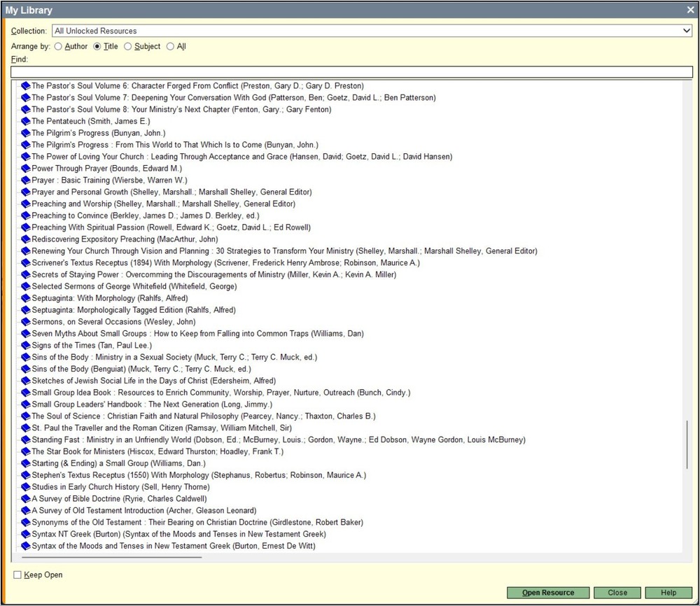This screenshot has height=606, width=700.
Task: Click book icon beside The Star Book for Ministers
Action: [x=26, y=451]
